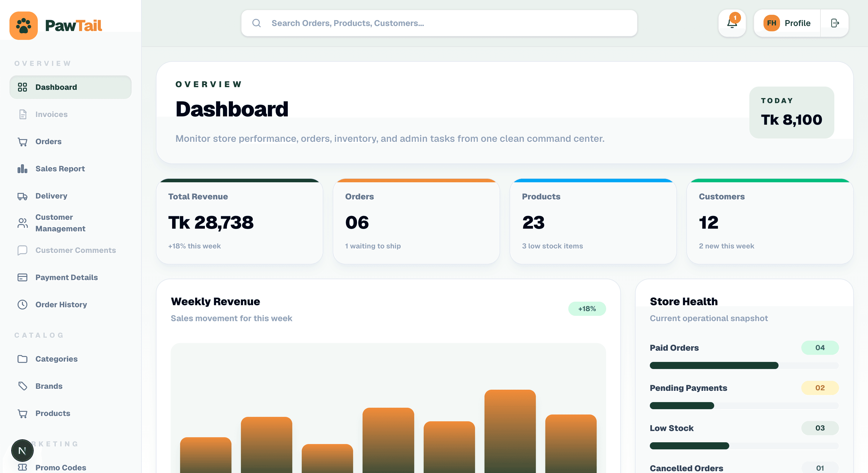Viewport: 868px width, 473px height.
Task: Open Dashboard in the sidebar
Action: (71, 87)
